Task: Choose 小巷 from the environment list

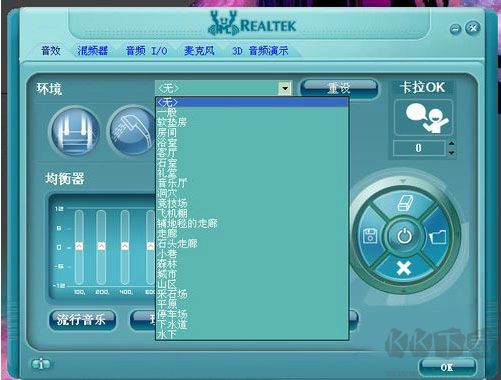Action: [x=252, y=254]
